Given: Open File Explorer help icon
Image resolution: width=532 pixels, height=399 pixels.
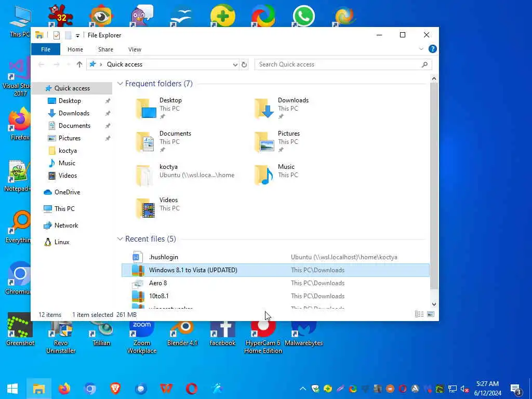Looking at the screenshot, I should [x=433, y=49].
